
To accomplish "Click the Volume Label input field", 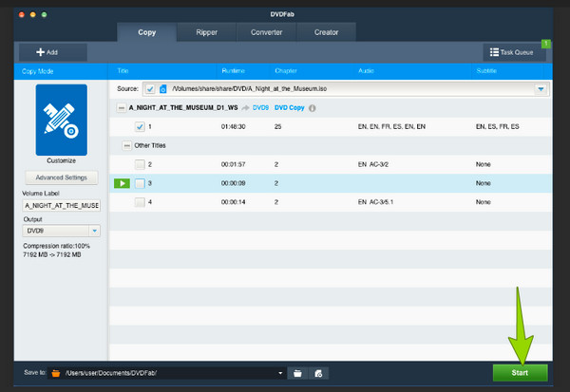I will (62, 206).
